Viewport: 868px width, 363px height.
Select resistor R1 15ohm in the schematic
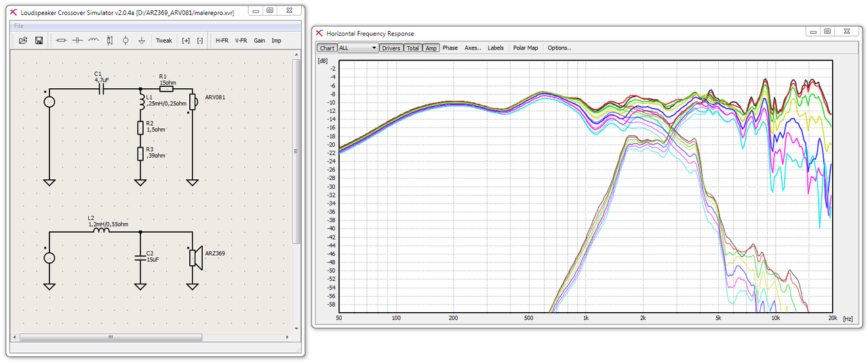pyautogui.click(x=166, y=88)
